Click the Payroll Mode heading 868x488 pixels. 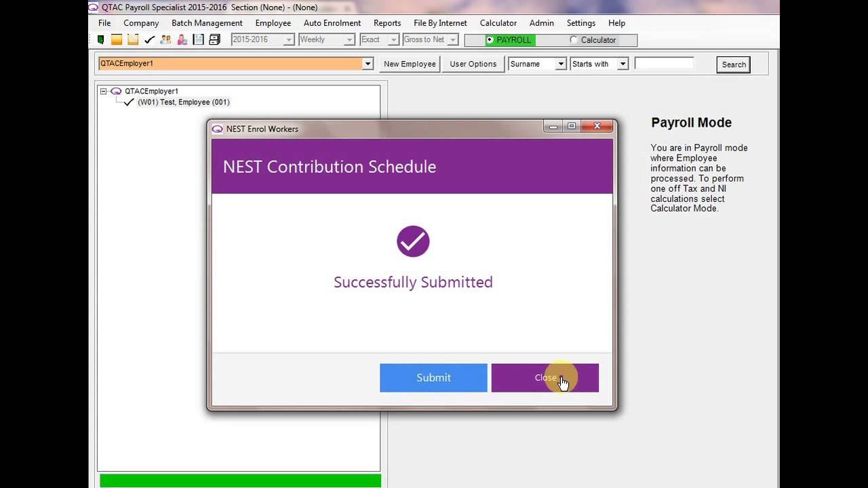point(691,123)
